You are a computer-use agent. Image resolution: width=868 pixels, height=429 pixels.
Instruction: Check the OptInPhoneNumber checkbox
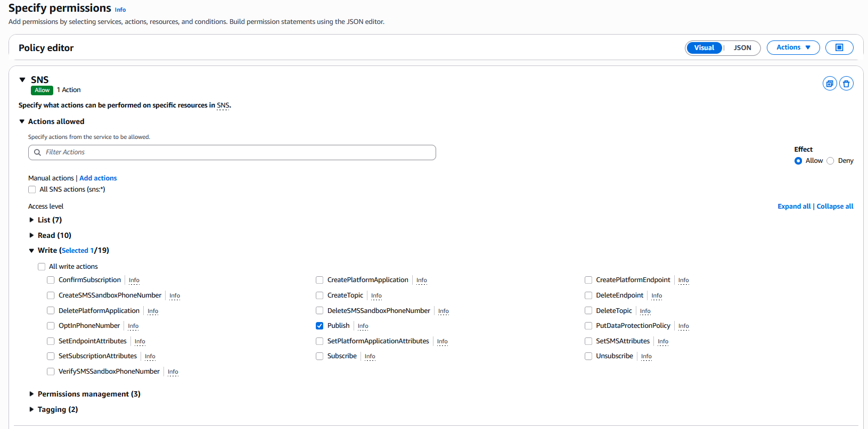pos(51,326)
